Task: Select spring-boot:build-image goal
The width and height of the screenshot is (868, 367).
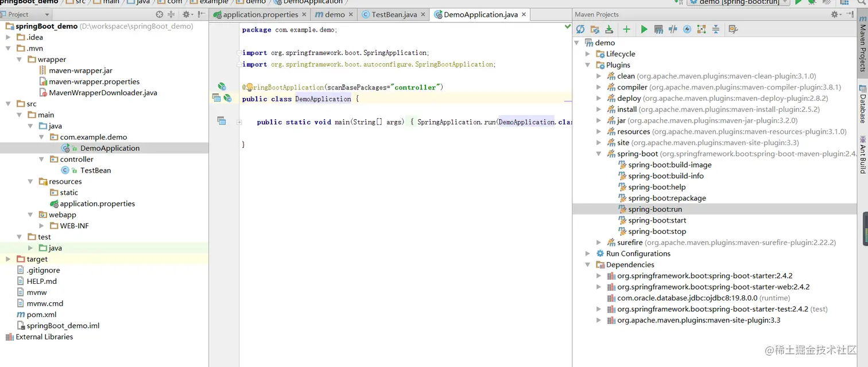Action: 669,165
